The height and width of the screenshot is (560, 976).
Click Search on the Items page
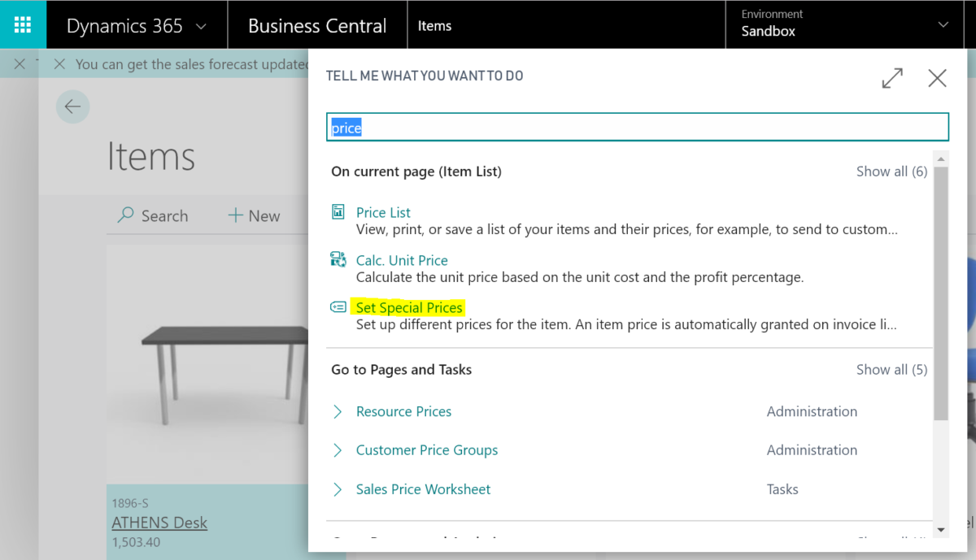click(153, 215)
